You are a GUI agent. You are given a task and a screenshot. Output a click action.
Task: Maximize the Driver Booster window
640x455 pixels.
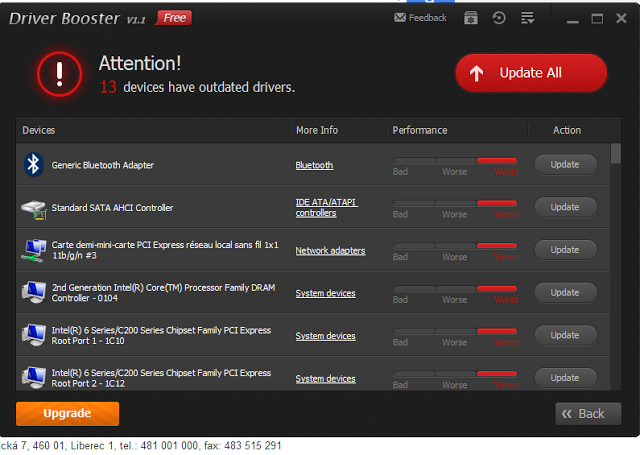point(597,18)
